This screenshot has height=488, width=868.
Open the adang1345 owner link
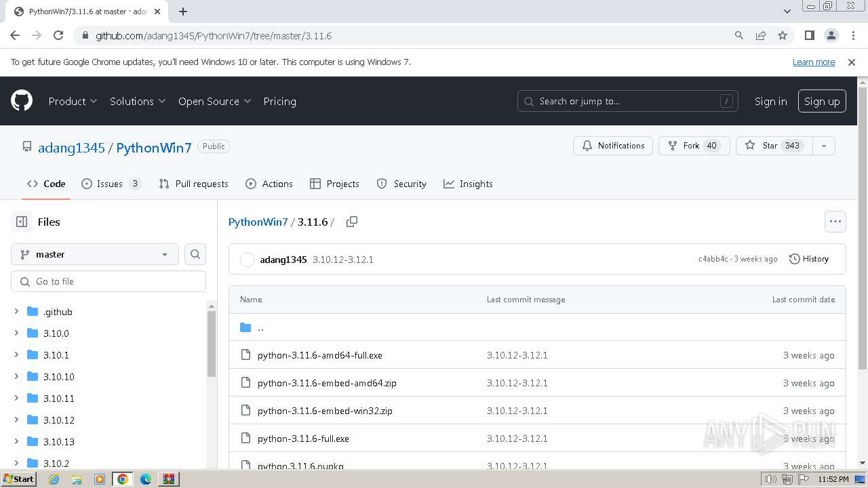click(71, 147)
